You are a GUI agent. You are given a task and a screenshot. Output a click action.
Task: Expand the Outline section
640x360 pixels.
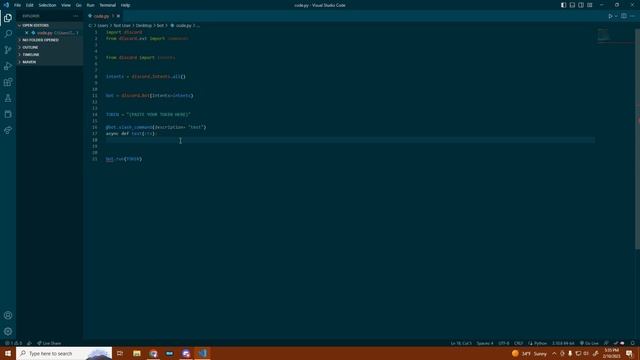pos(50,47)
